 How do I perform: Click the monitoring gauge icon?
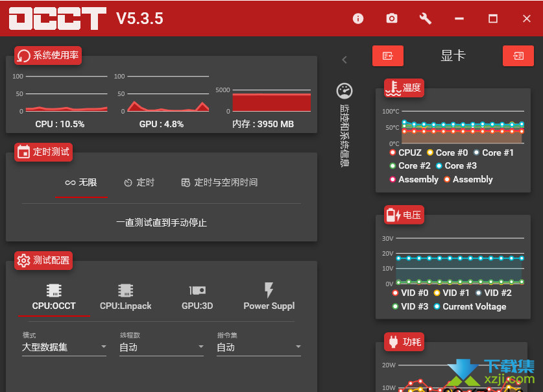344,91
